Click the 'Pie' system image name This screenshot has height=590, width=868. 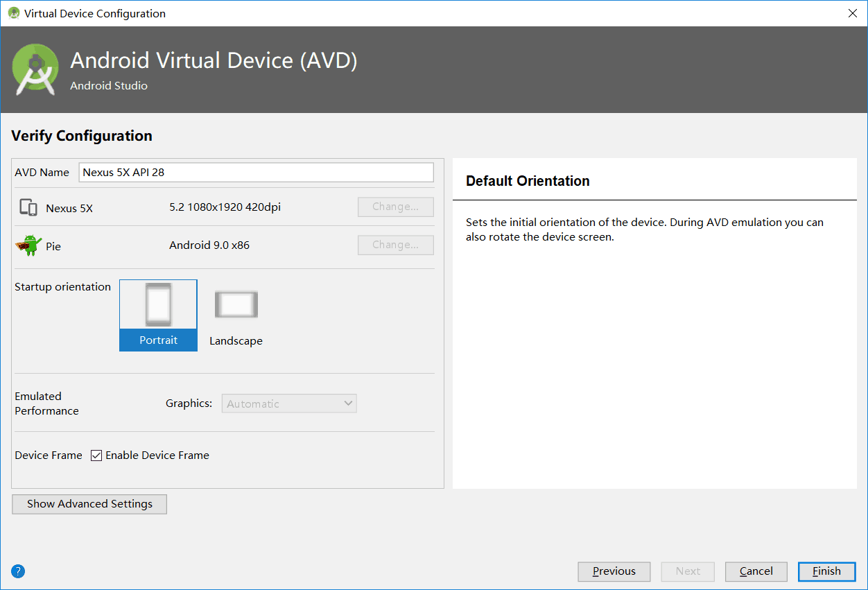tap(53, 246)
